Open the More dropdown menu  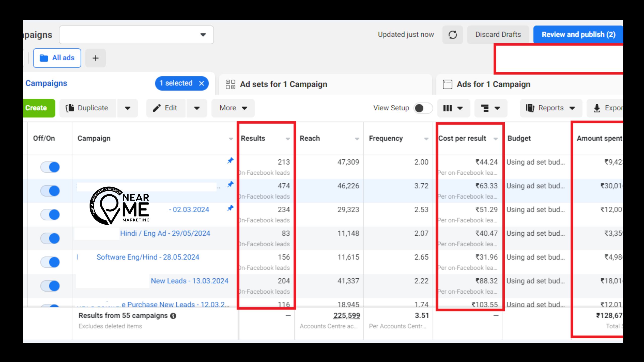pos(233,108)
